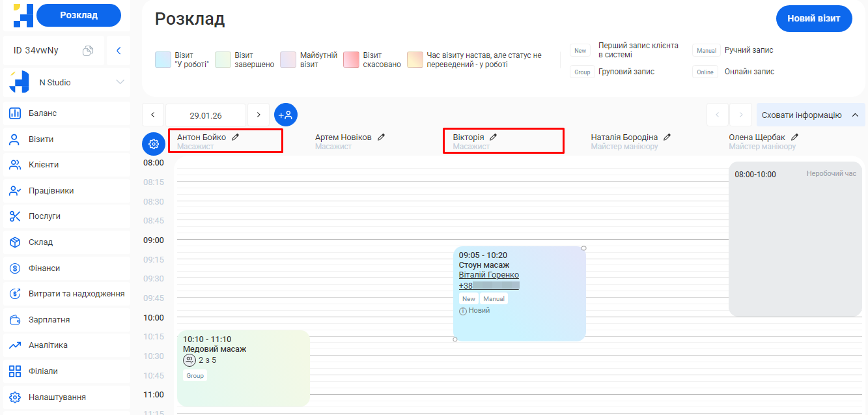
Task: Go to previous day using left arrow
Action: 153,115
